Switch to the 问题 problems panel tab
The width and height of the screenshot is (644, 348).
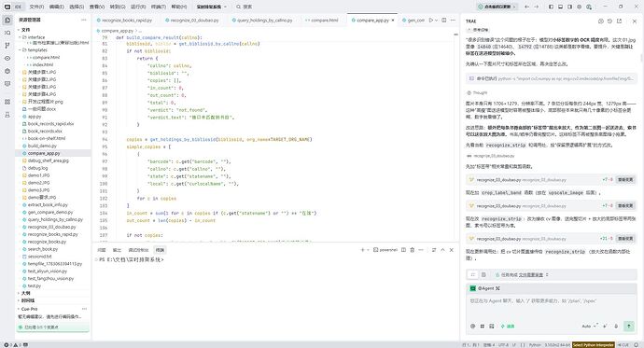(x=102, y=250)
